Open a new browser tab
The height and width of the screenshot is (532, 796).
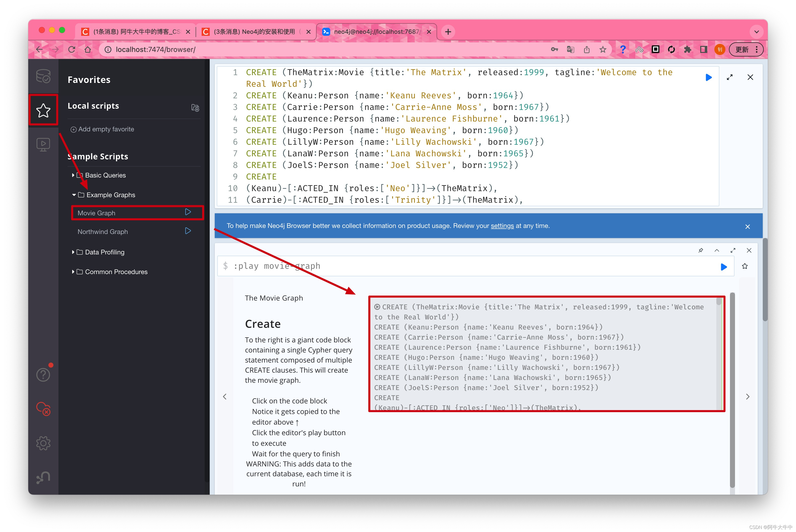(x=448, y=32)
